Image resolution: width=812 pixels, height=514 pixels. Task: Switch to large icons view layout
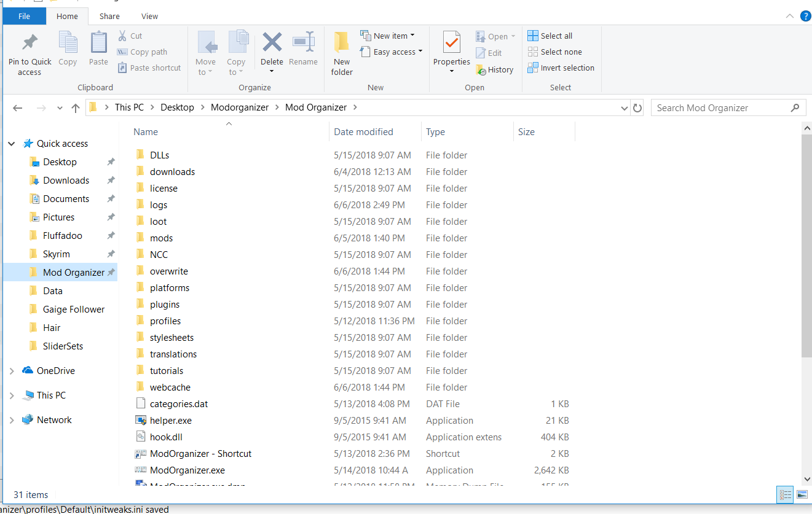pos(802,494)
